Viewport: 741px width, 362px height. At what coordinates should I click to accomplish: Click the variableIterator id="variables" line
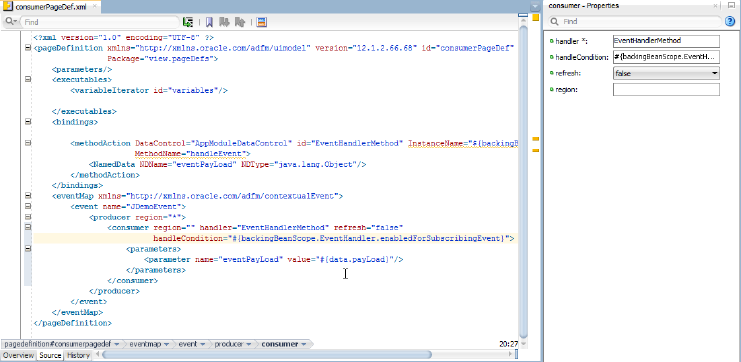point(149,90)
